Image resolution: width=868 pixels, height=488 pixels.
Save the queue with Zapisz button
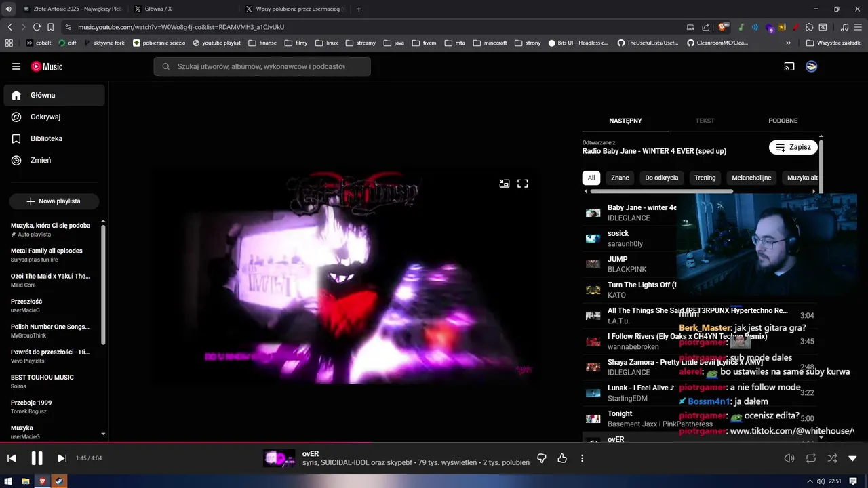coord(793,147)
